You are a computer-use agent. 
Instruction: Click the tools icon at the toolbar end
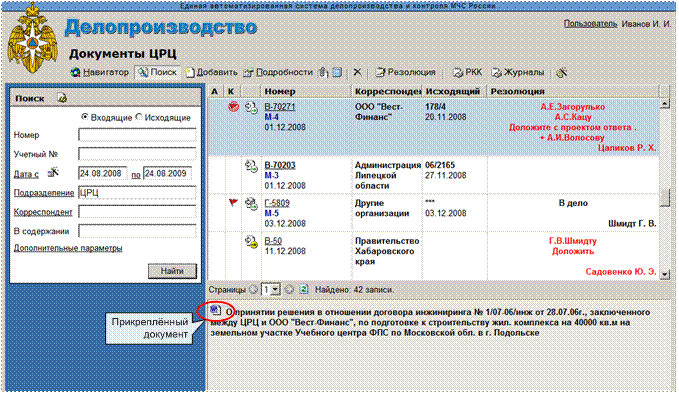click(x=562, y=73)
